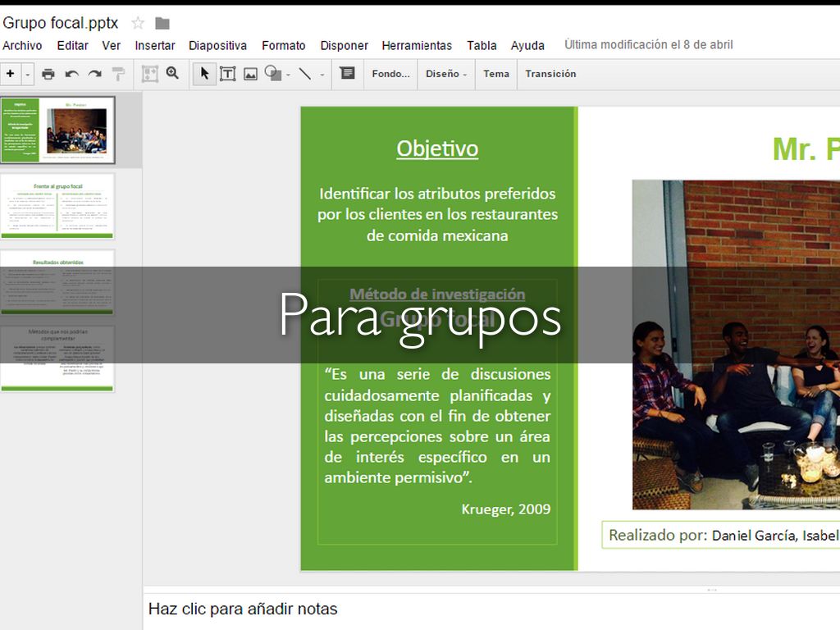Undo the last action
This screenshot has height=630, width=840.
point(71,74)
